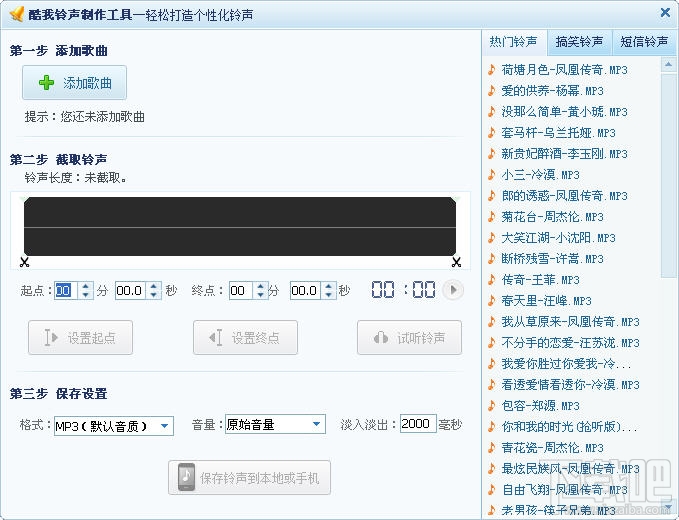This screenshot has height=520, width=679.
Task: Select ringtone 春天里-汪峰.MP3 text
Action: [546, 300]
